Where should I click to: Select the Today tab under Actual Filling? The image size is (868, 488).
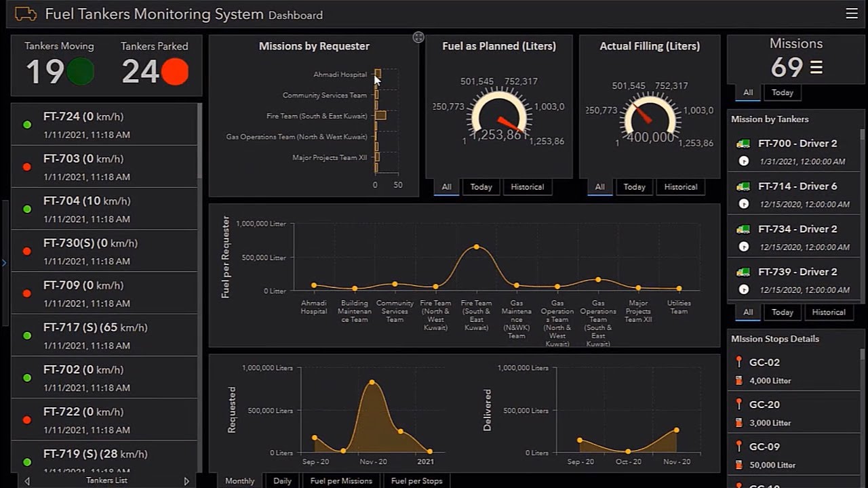[635, 187]
